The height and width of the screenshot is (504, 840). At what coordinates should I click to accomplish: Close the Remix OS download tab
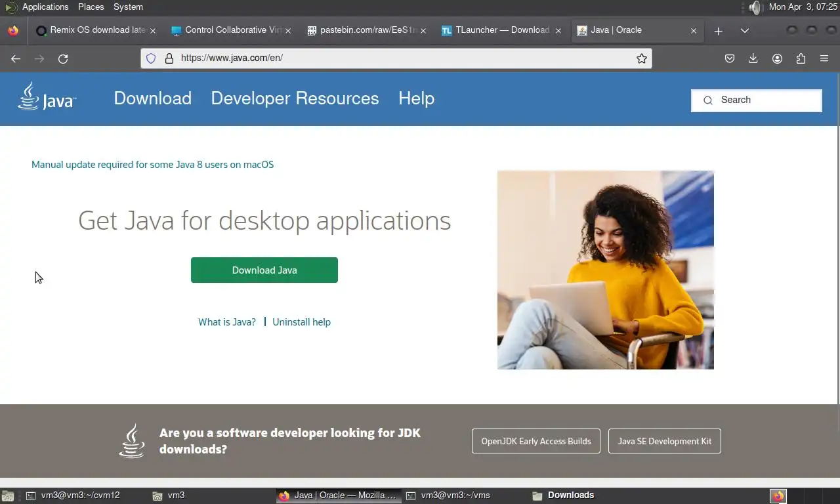click(x=153, y=31)
